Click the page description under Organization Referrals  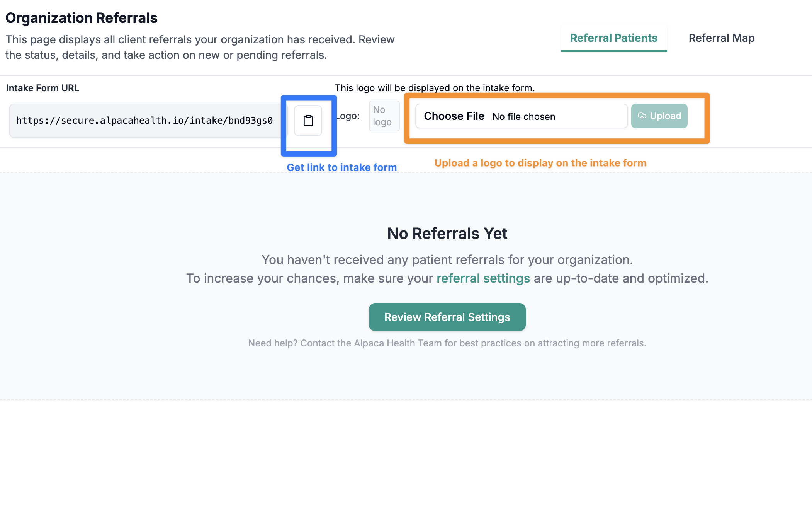coord(200,47)
